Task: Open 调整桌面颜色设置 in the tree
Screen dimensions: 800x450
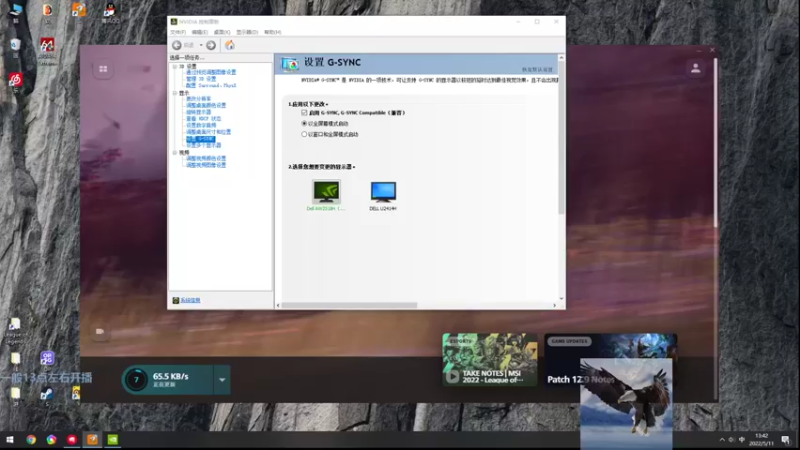Action: [206, 106]
